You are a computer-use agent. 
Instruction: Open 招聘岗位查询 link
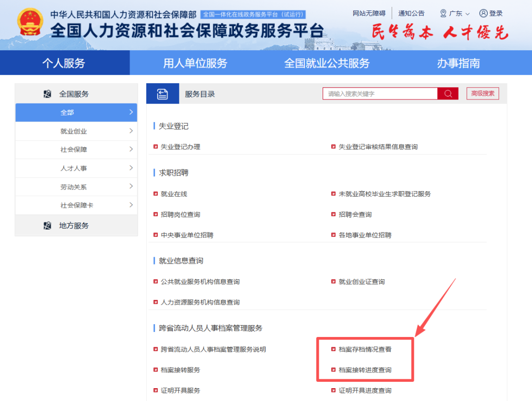tap(180, 214)
